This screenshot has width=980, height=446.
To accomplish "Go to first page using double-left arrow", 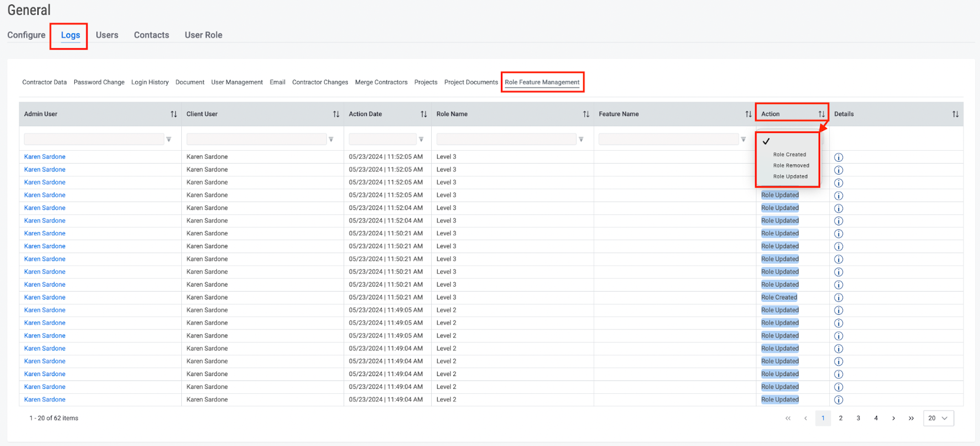I will coord(788,418).
